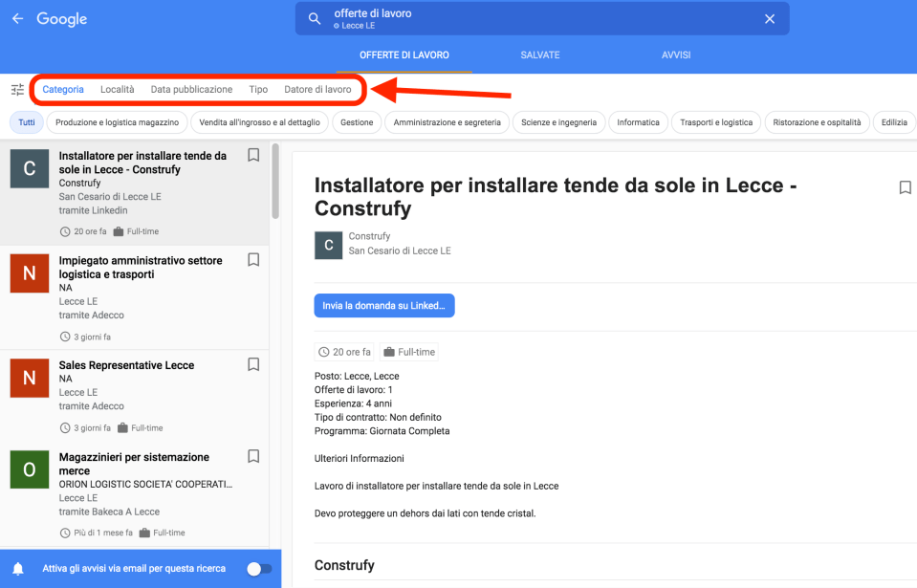
Task: Click Invia la domanda su LinkedIn button
Action: 383,306
